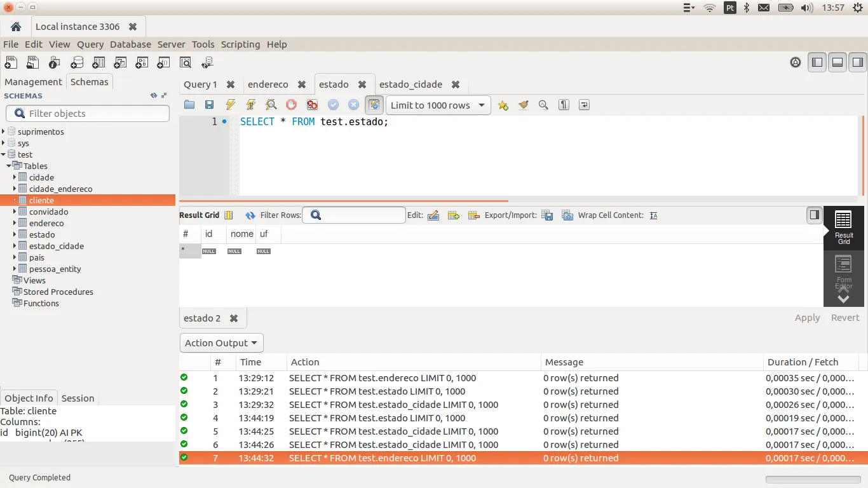The width and height of the screenshot is (868, 488).
Task: Click the beautify query broom icon
Action: click(523, 105)
